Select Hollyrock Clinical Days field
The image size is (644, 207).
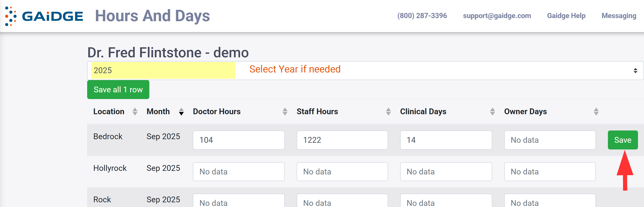[446, 172]
